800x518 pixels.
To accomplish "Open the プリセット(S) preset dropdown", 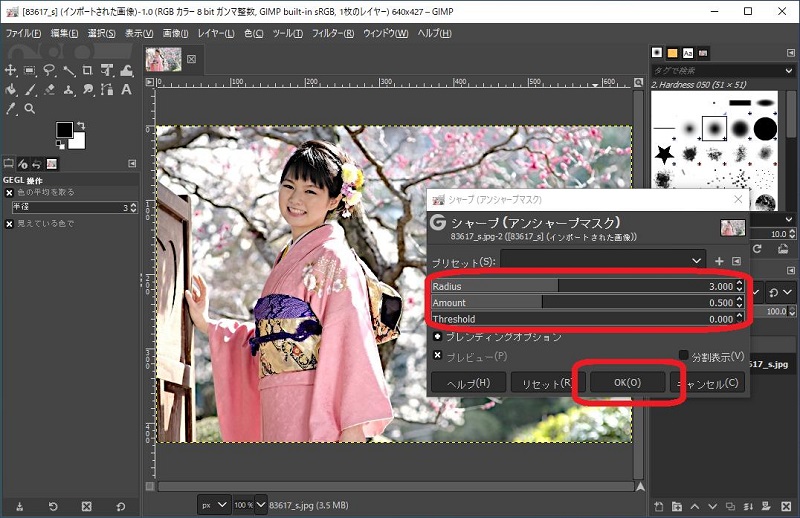I will click(x=603, y=261).
